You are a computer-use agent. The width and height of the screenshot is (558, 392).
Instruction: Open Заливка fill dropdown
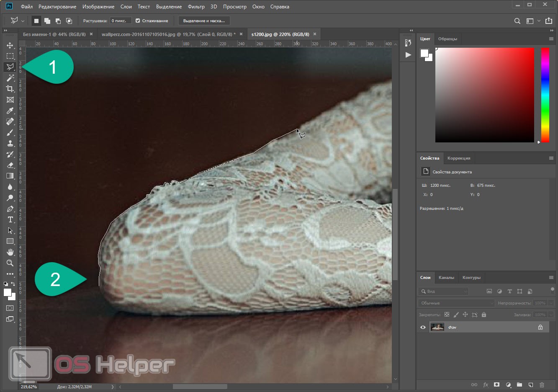pos(551,315)
